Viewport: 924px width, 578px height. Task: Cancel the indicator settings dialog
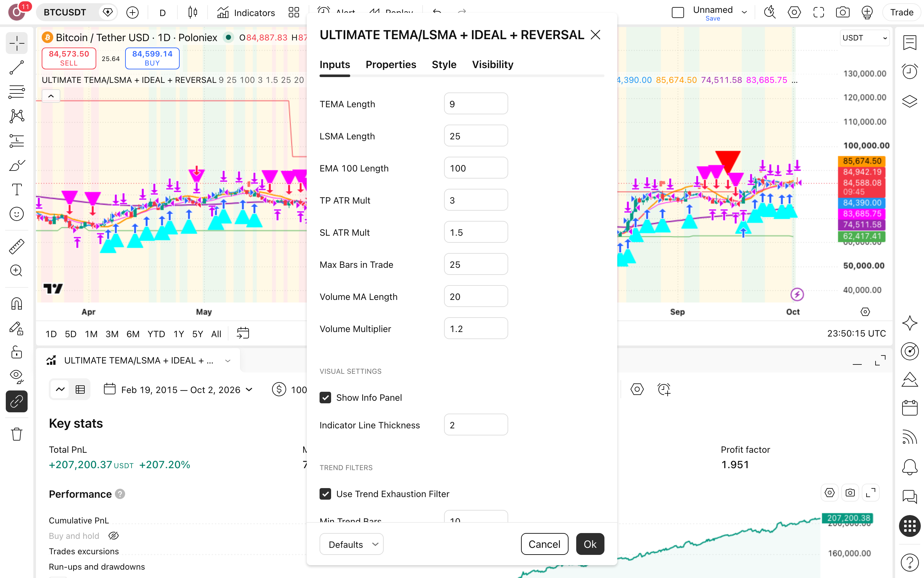coord(544,544)
